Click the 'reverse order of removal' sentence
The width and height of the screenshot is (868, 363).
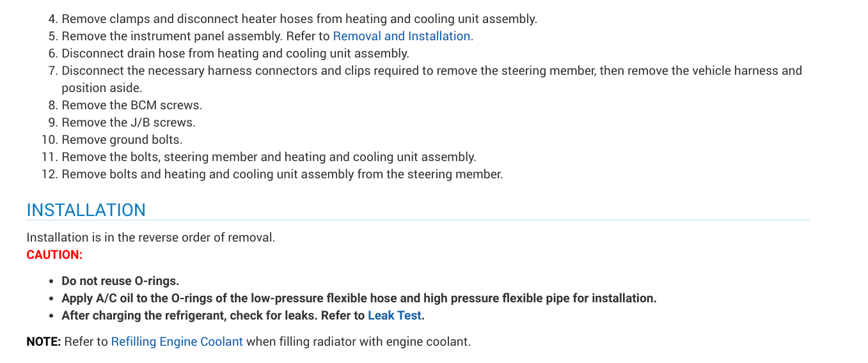[x=150, y=238]
